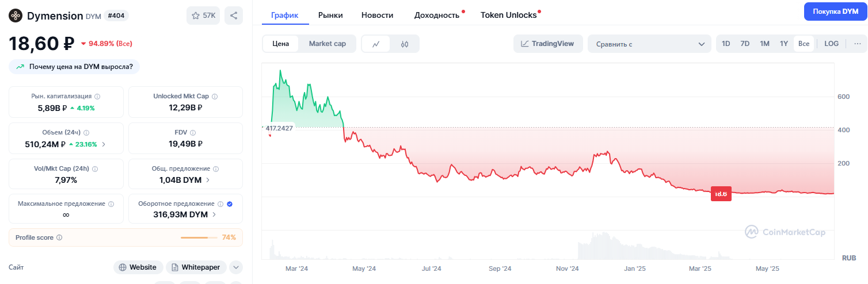Screen dimensions: 868x284
Task: Click "Почему цена на DYM выросла?" prompt
Action: [x=74, y=67]
